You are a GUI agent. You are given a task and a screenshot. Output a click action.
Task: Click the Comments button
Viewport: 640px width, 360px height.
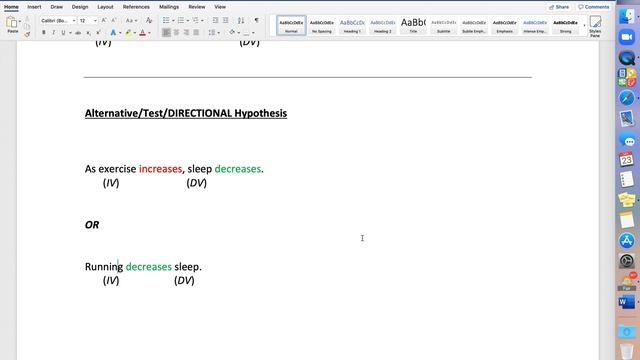[x=593, y=7]
